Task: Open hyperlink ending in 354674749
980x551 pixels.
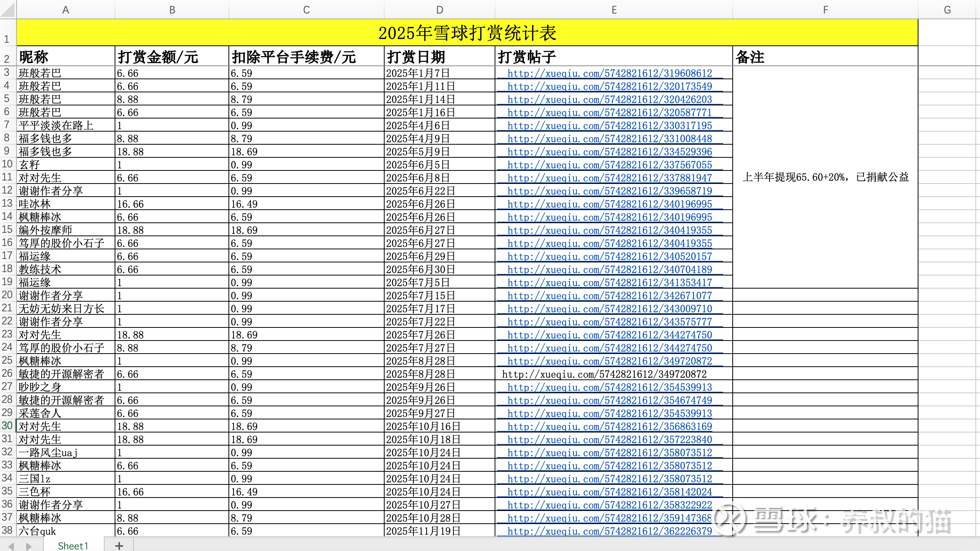Action: click(x=610, y=400)
